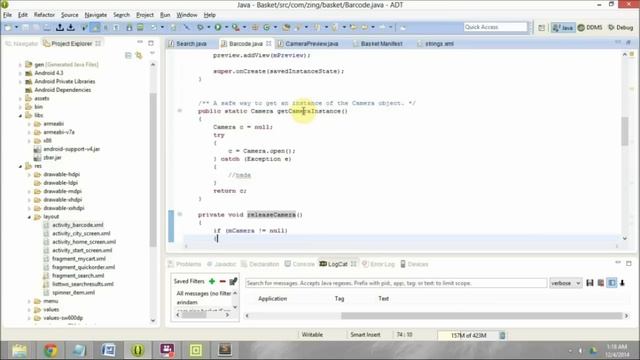Image resolution: width=640 pixels, height=360 pixels.
Task: Click the LogCat clear log icon
Action: click(601, 283)
